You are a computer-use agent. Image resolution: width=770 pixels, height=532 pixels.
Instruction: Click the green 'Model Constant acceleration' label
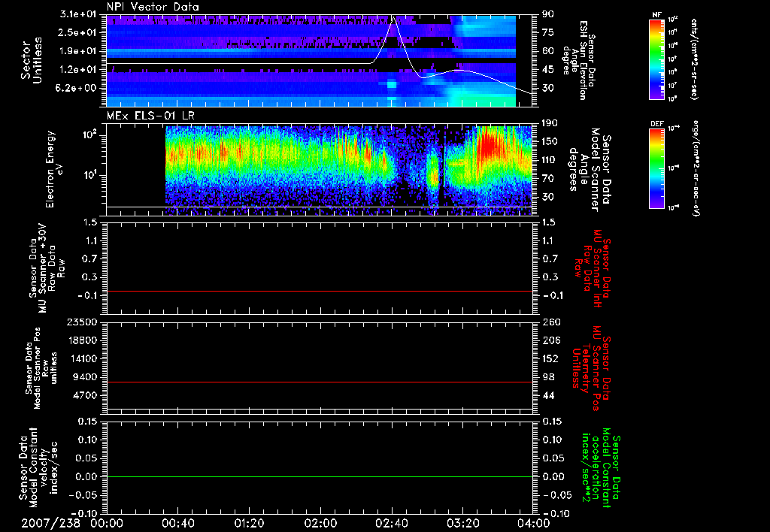[x=601, y=468]
